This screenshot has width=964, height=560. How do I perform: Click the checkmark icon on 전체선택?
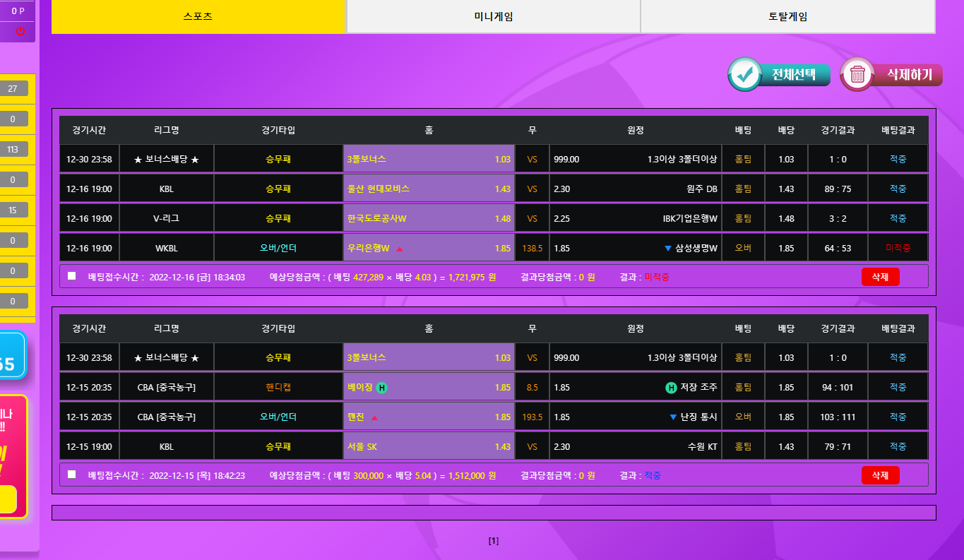point(744,74)
